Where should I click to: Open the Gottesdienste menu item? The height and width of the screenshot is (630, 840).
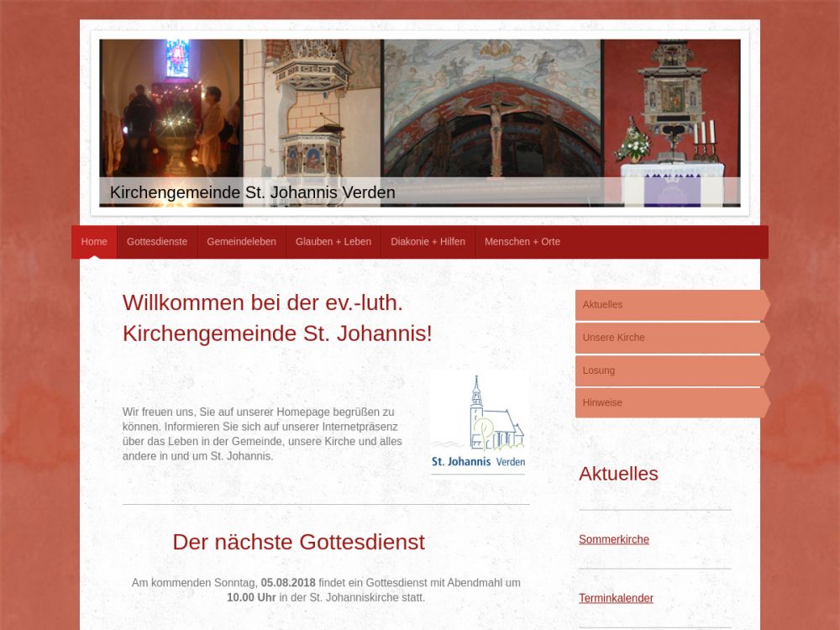coord(157,242)
